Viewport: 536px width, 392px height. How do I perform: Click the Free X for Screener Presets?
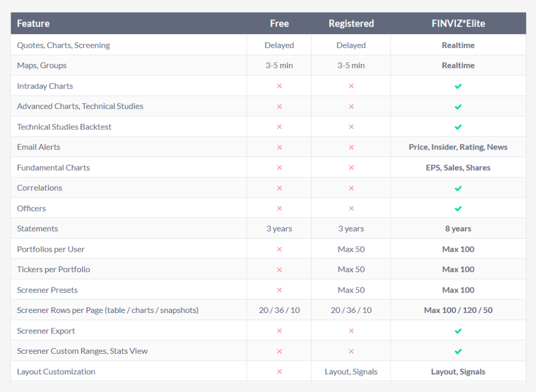pos(279,290)
